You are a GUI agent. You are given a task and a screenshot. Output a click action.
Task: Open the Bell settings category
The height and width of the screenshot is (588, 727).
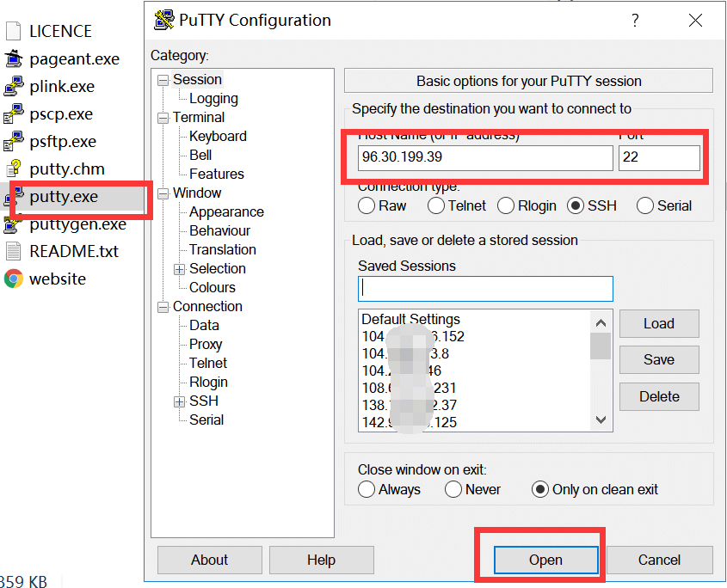point(200,156)
